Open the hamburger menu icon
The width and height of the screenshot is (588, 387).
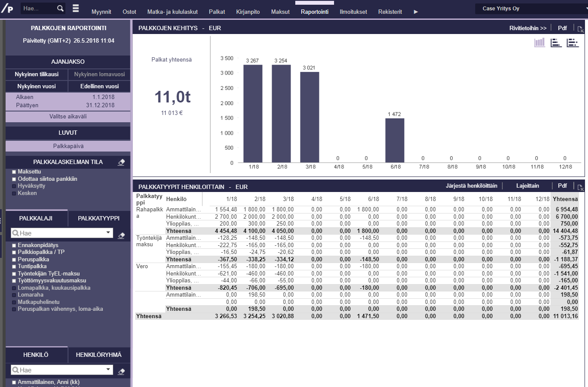pos(76,8)
